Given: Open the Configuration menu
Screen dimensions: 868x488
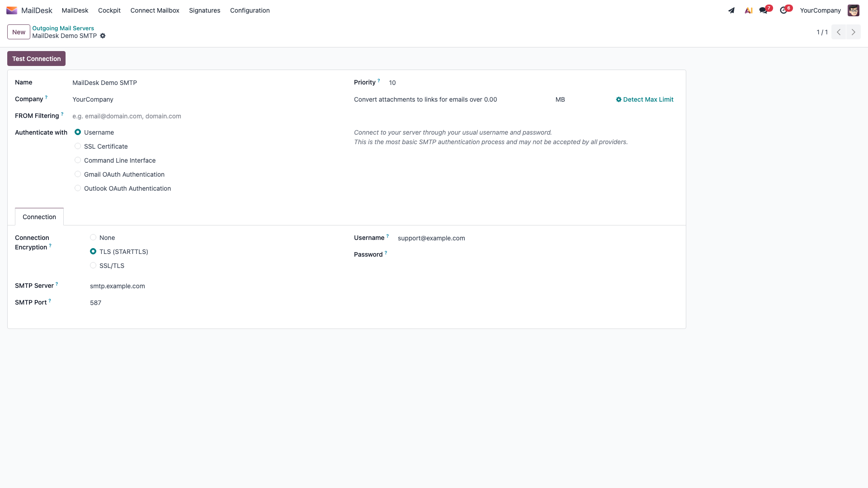Looking at the screenshot, I should point(250,10).
